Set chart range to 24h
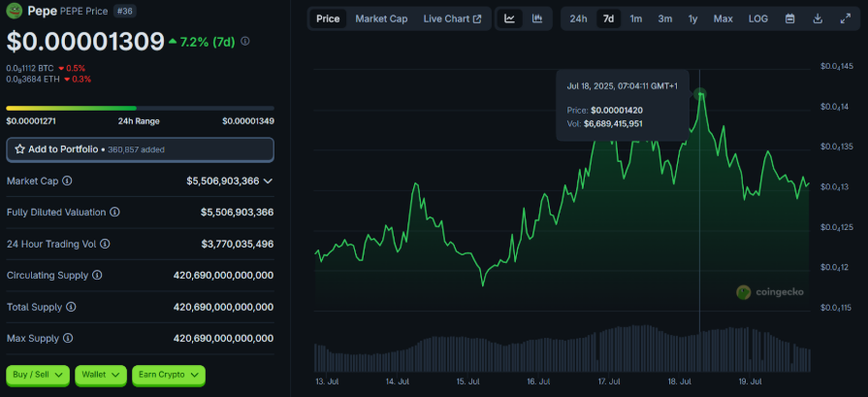The height and width of the screenshot is (397, 868). pos(578,18)
